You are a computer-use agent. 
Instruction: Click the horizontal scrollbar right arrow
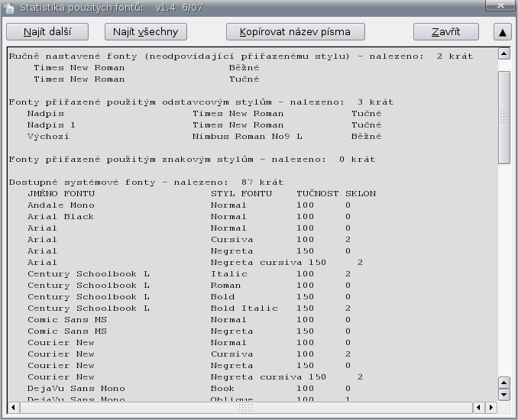[x=491, y=408]
